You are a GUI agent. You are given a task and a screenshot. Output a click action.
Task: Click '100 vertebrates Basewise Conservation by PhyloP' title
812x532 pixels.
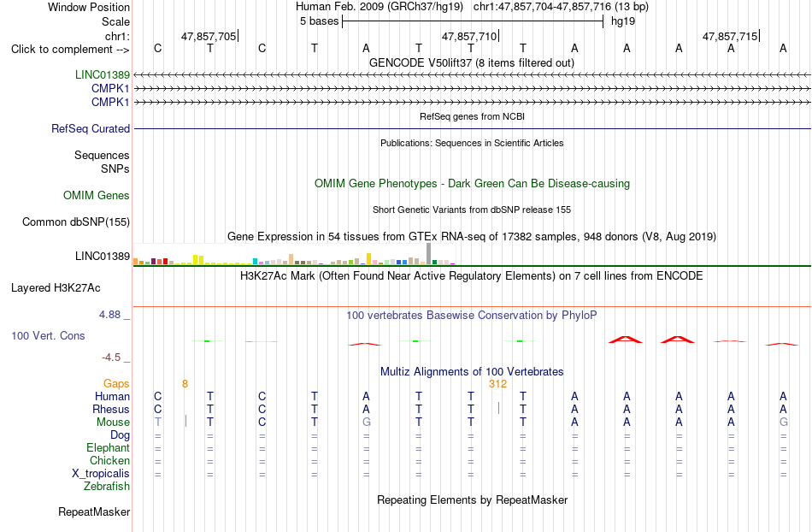pyautogui.click(x=472, y=315)
